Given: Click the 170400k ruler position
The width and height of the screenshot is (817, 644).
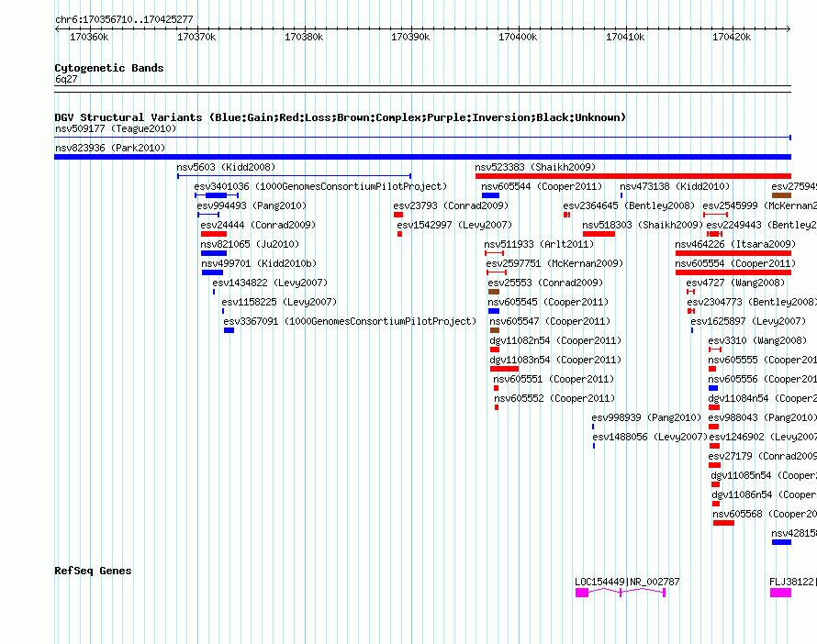Looking at the screenshot, I should (518, 37).
